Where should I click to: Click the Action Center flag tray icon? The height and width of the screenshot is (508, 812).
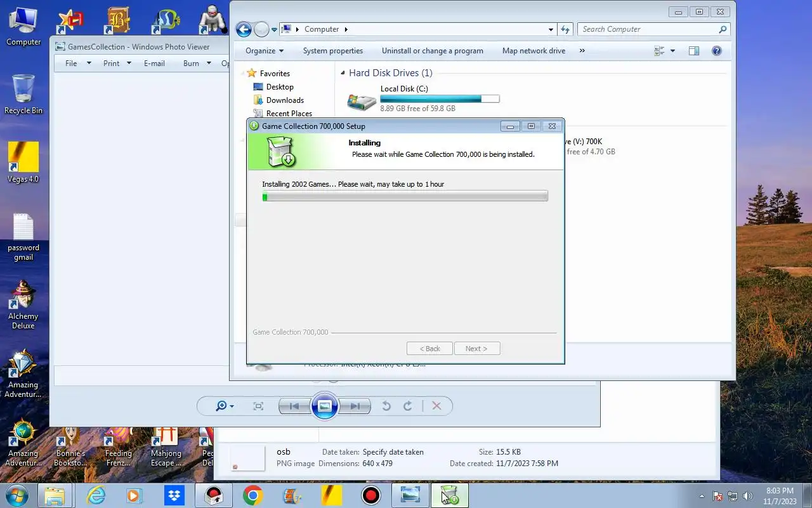click(x=718, y=496)
